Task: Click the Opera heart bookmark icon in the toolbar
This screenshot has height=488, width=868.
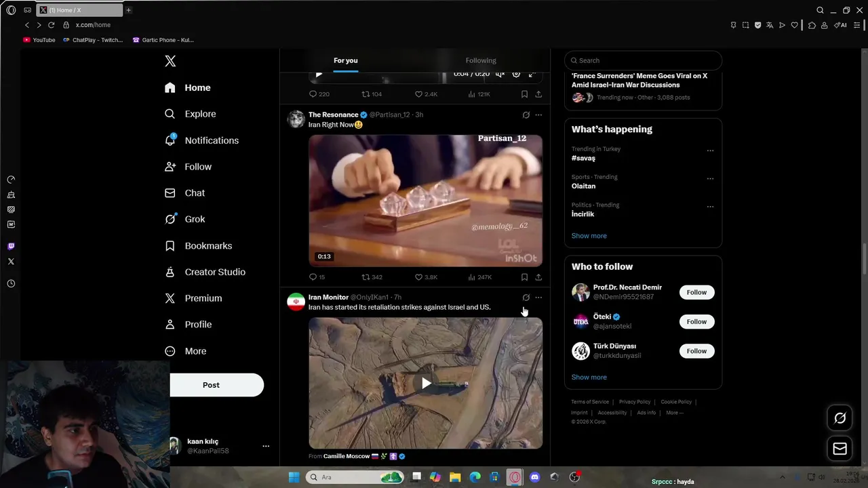Action: coord(794,25)
